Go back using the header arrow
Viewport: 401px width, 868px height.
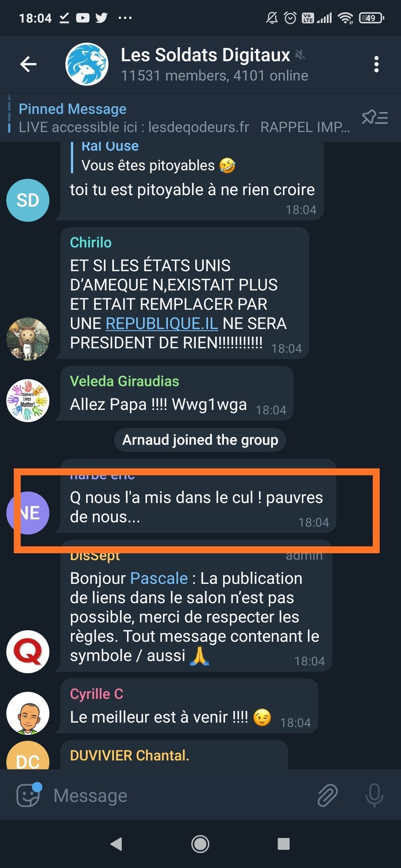click(28, 64)
